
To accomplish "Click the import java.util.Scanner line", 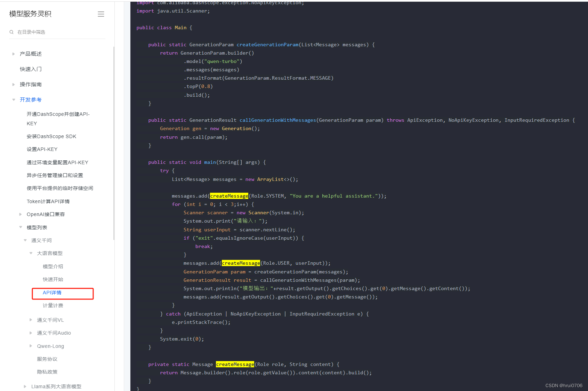I will coord(173,11).
